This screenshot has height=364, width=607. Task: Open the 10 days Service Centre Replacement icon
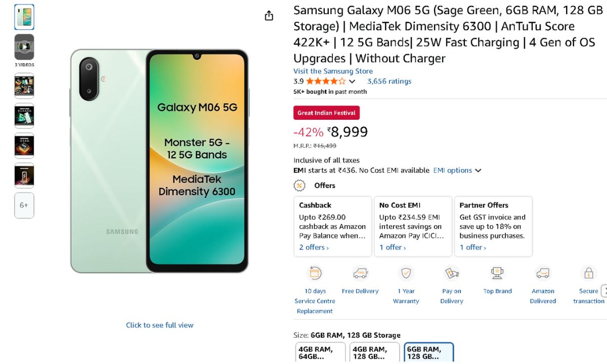click(x=315, y=274)
